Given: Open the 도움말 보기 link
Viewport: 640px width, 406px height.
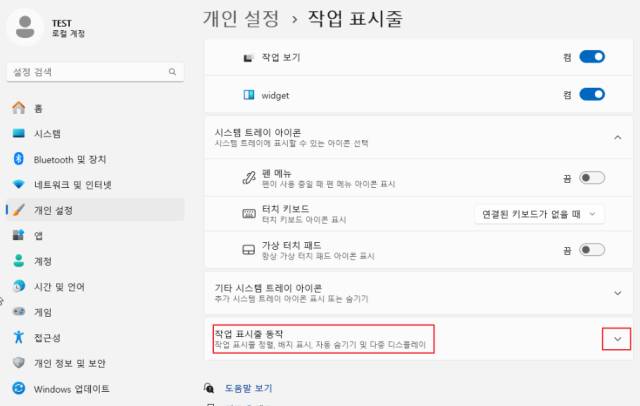Looking at the screenshot, I should coord(248,388).
